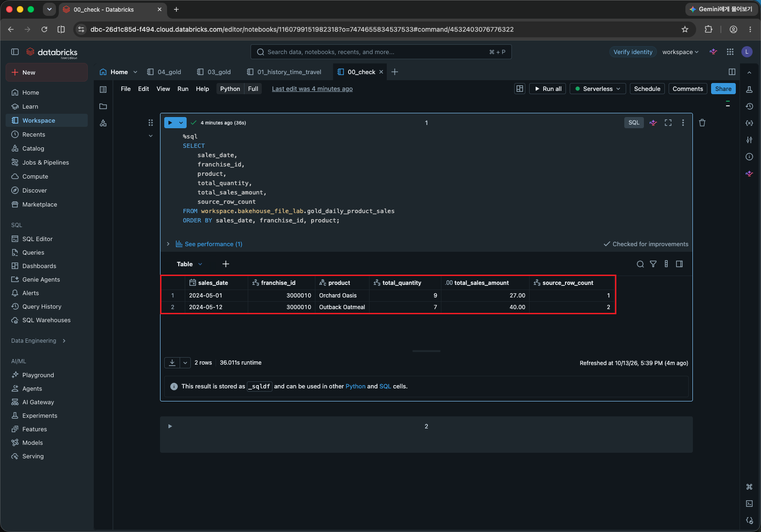Open the result table filter
761x532 pixels.
click(x=653, y=264)
